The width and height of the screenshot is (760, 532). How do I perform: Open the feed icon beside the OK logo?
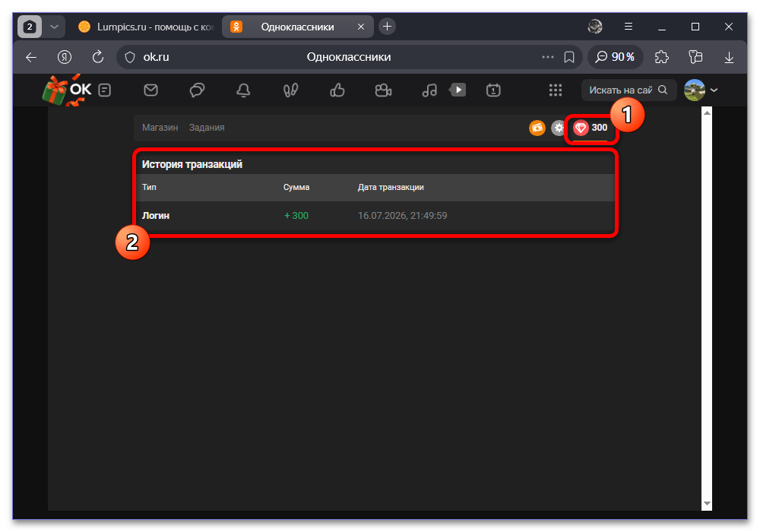tap(105, 90)
